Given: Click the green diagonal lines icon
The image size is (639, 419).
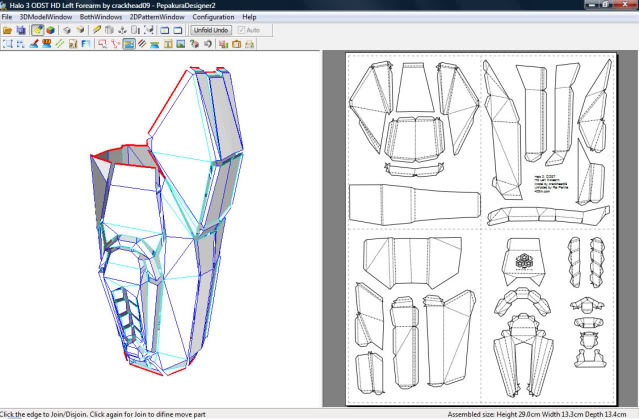Looking at the screenshot, I should [60, 44].
